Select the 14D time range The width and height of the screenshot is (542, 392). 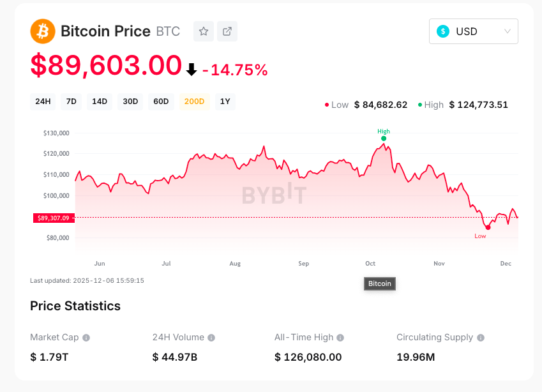pos(100,102)
